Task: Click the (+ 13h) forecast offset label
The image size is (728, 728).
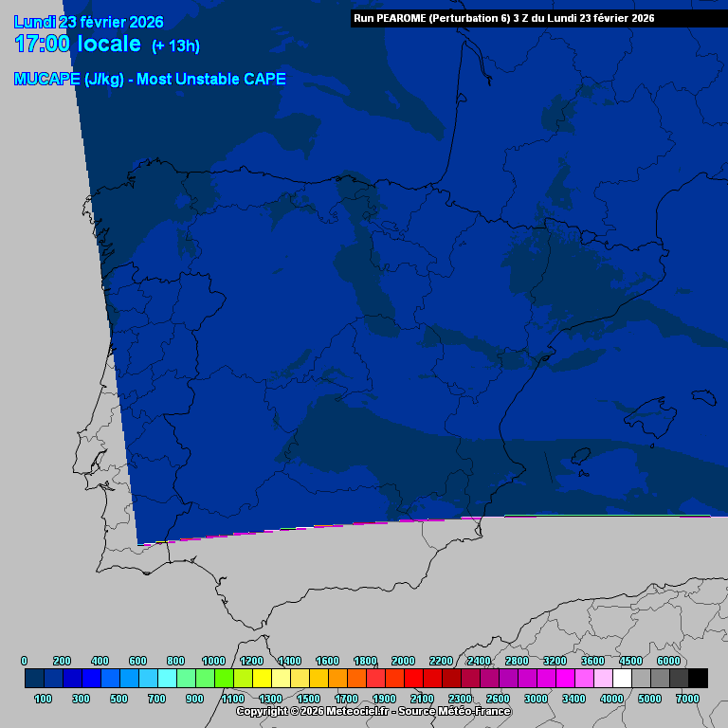Action: [x=175, y=46]
